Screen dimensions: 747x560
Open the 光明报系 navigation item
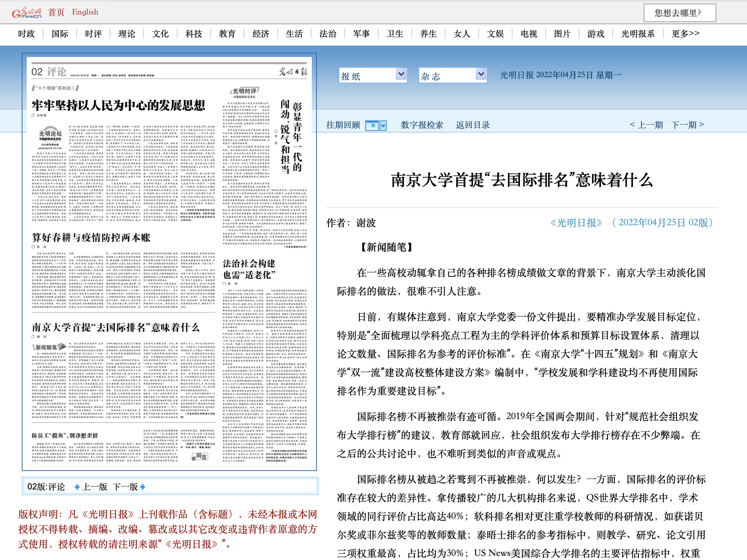(638, 34)
